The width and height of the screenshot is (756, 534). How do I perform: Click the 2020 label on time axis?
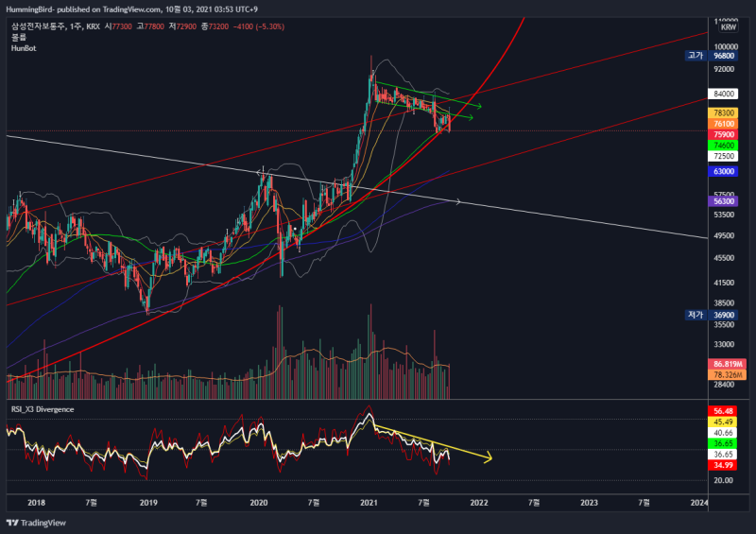tap(259, 503)
